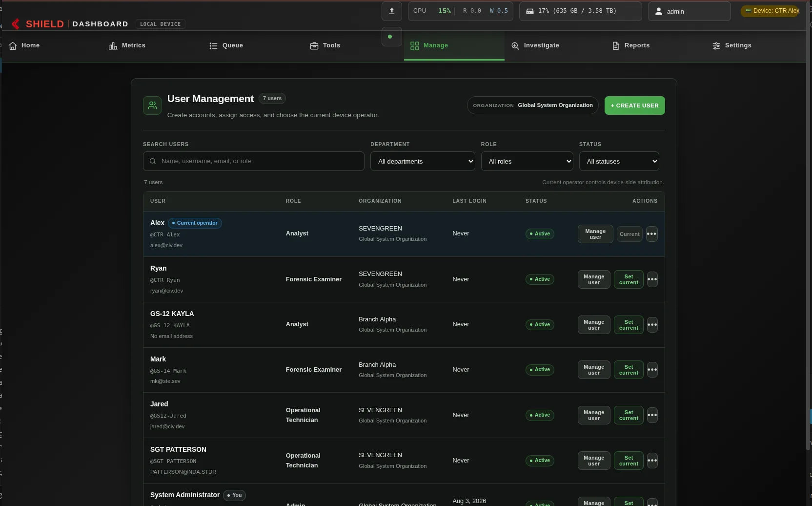Screen dimensions: 812x506
Task: Click Manage user for Alex
Action: pyautogui.click(x=595, y=234)
